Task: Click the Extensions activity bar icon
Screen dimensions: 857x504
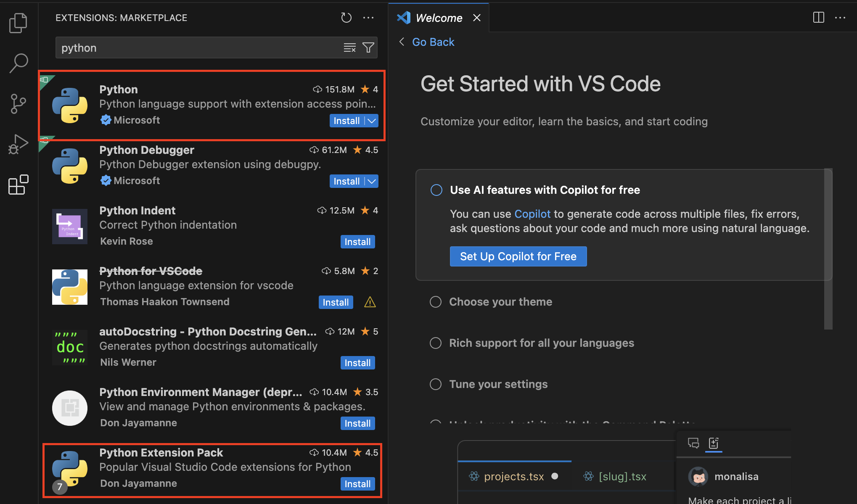Action: point(18,185)
